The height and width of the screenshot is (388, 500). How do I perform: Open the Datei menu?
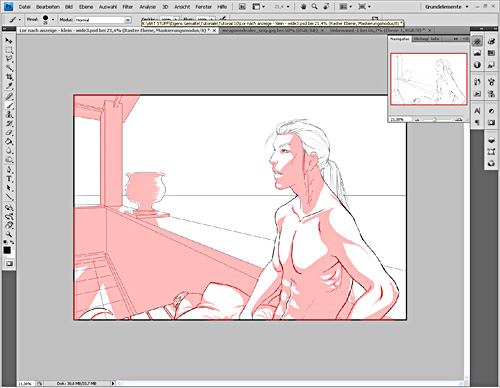(x=25, y=7)
